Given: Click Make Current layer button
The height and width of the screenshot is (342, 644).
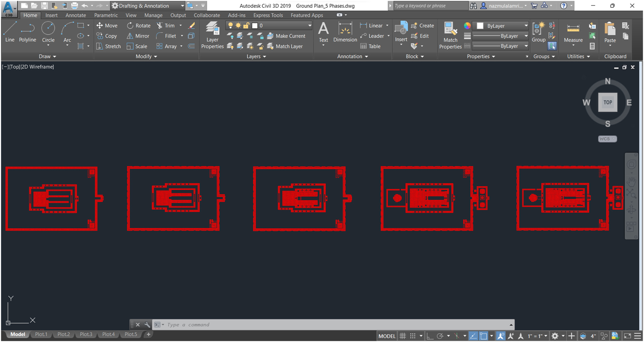Looking at the screenshot, I should coord(286,36).
